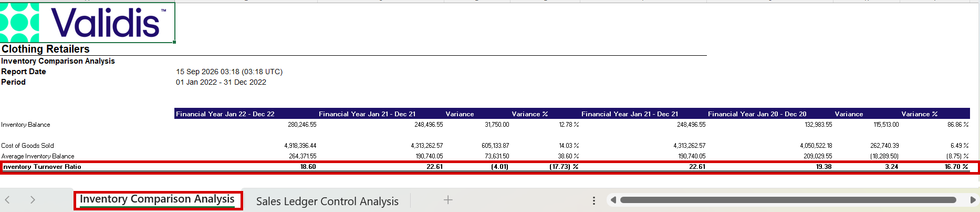This screenshot has width=980, height=212.
Task: Select the Report Date label cell
Action: pos(24,72)
